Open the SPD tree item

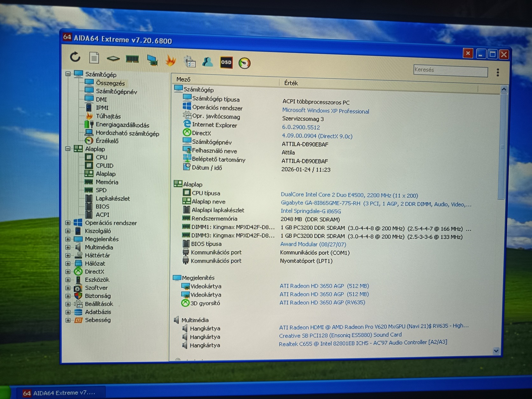click(101, 190)
